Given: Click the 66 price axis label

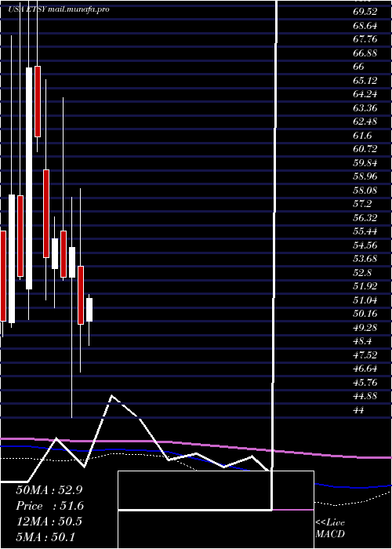Looking at the screenshot, I should pos(359,67).
